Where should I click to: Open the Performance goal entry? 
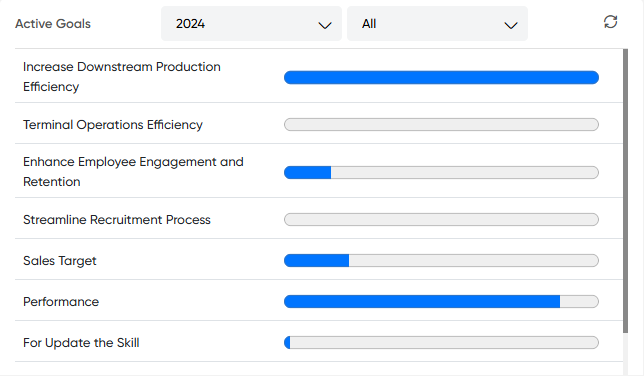pyautogui.click(x=61, y=302)
